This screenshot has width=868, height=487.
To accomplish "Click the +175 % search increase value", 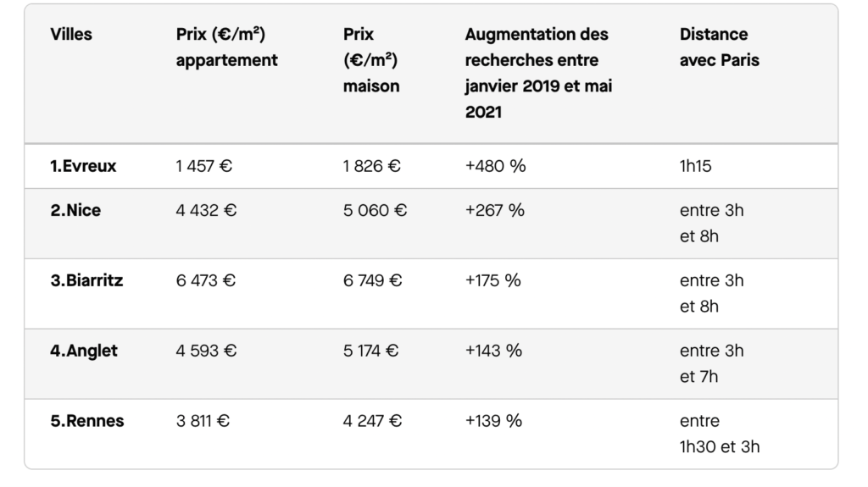I will [493, 280].
